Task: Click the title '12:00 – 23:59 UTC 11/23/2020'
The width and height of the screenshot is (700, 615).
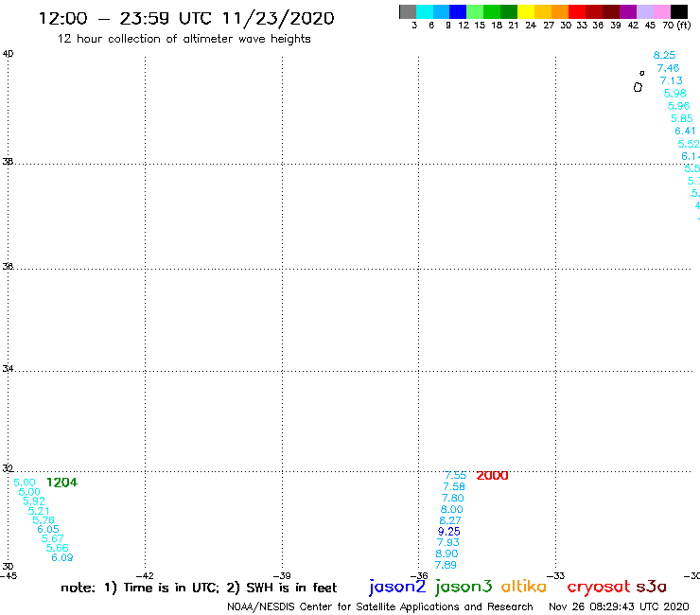Action: click(x=186, y=18)
